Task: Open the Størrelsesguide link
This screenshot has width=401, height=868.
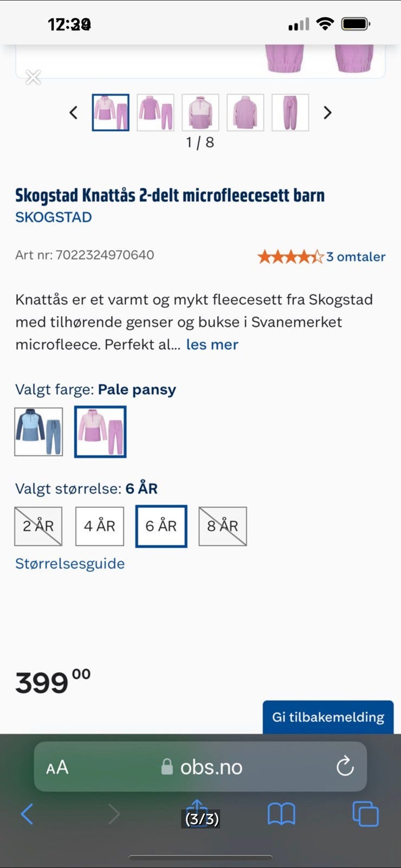Action: coord(70,564)
